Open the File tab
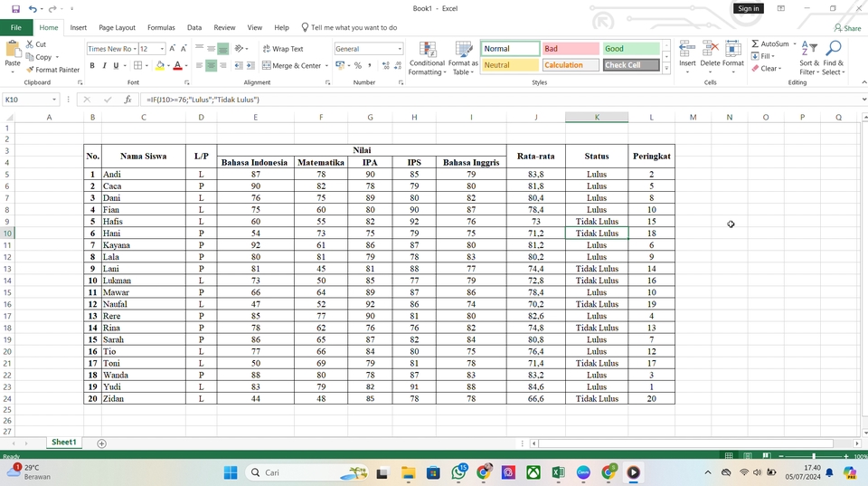 coord(16,27)
